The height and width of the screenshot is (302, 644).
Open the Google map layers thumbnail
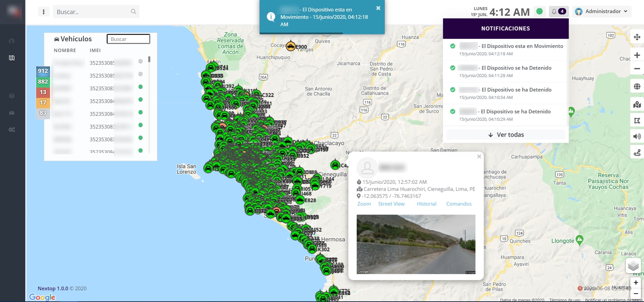point(633,266)
